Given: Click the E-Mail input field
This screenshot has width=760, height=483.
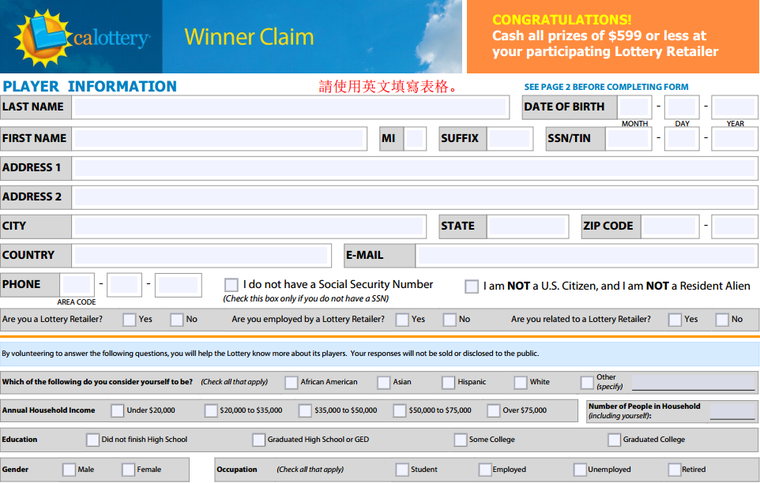Looking at the screenshot, I should tap(586, 255).
